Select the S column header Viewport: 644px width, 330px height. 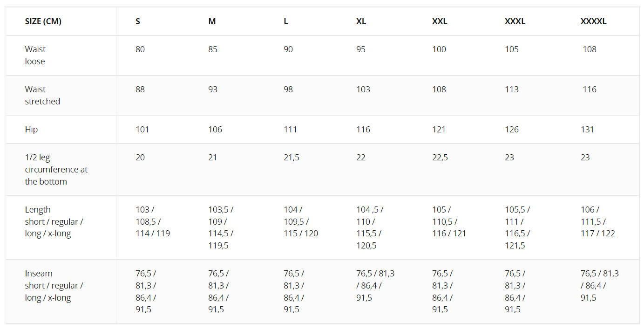(138, 21)
